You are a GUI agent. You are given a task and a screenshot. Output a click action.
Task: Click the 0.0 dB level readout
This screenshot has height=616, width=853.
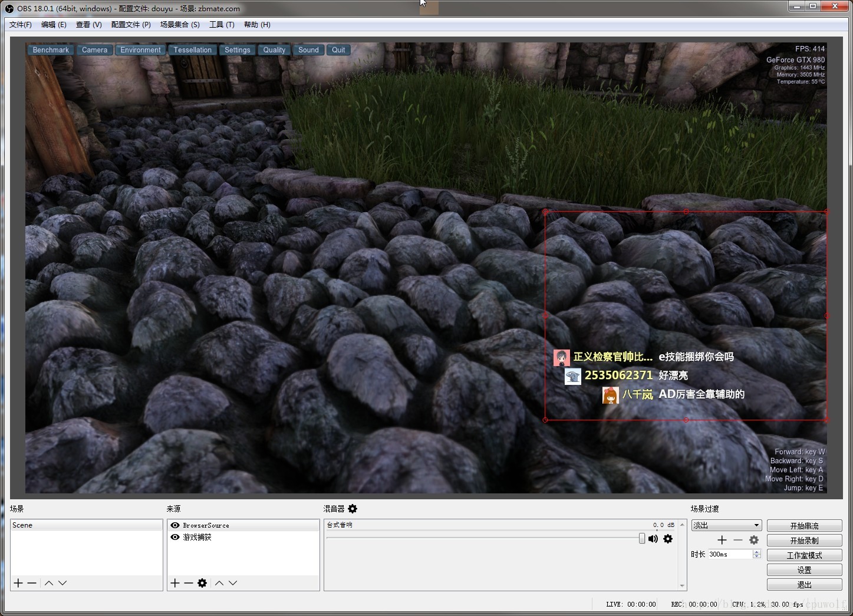(x=664, y=525)
